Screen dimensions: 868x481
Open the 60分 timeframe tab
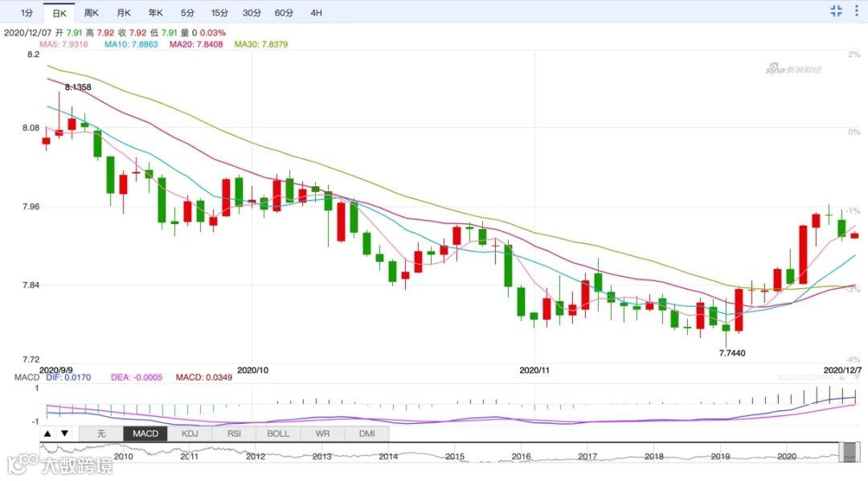tap(284, 12)
